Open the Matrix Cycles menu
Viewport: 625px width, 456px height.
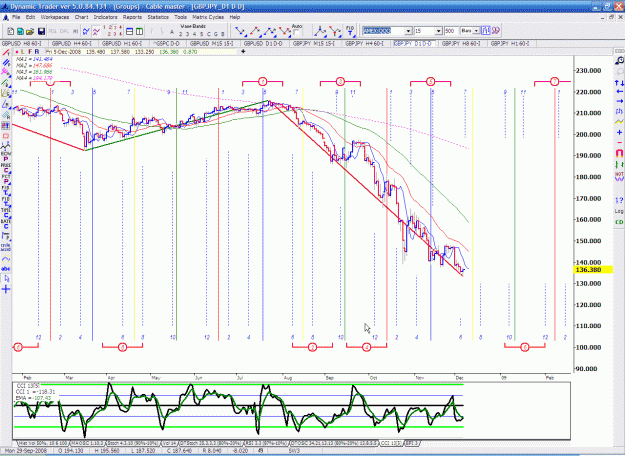pyautogui.click(x=208, y=17)
